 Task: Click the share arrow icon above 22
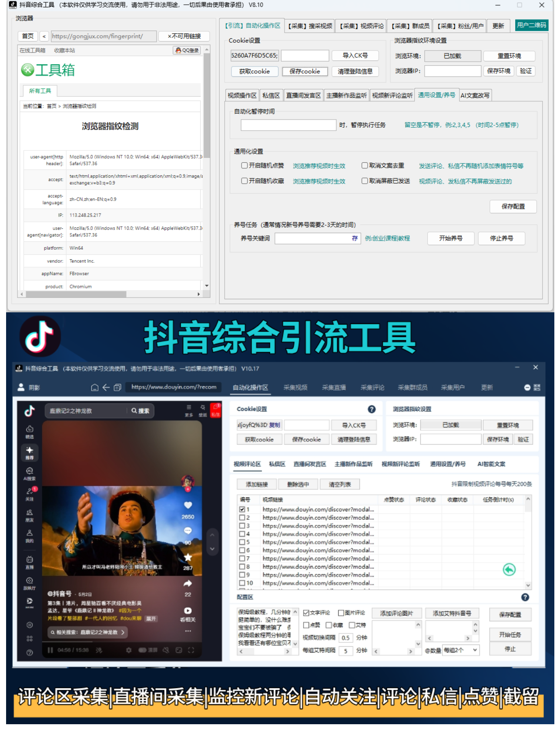pos(188,583)
